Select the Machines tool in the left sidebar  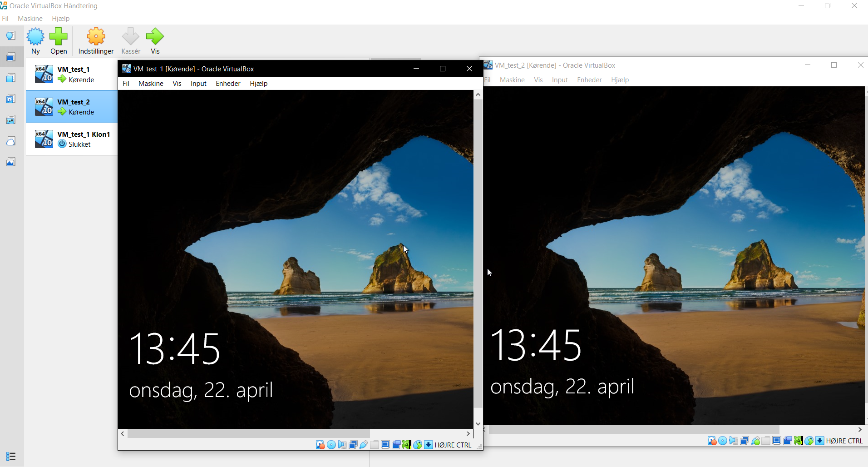11,57
